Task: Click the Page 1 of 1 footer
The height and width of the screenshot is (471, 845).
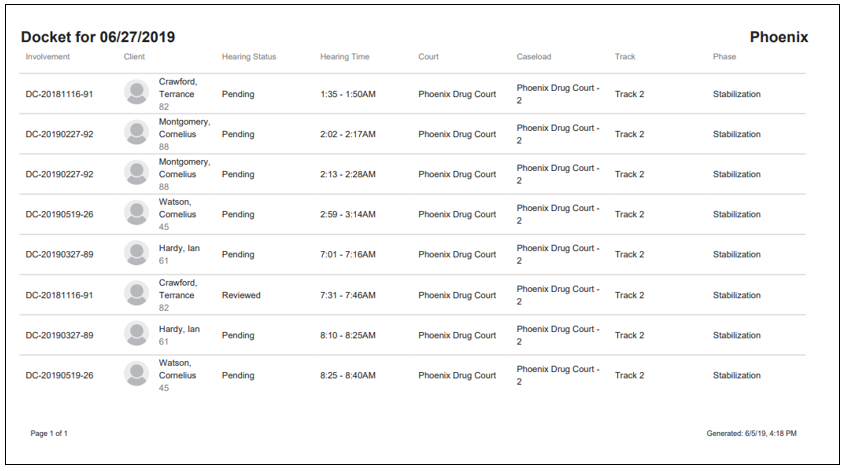Action: pos(49,433)
